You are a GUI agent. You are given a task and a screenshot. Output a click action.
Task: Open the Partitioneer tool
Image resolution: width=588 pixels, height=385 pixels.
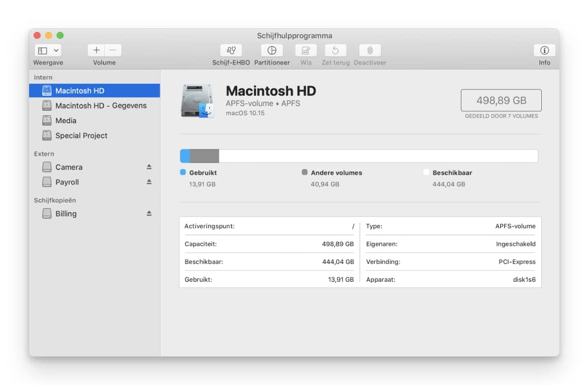272,50
